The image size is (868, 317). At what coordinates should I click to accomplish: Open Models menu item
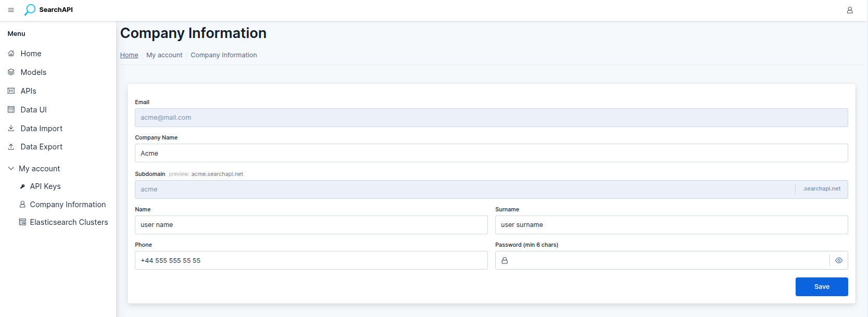33,72
